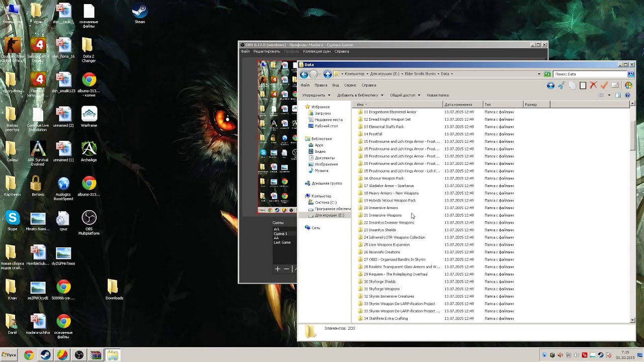Click the Paste clipboard icon in Explorer toolbar
The height and width of the screenshot is (362, 644).
click(583, 85)
